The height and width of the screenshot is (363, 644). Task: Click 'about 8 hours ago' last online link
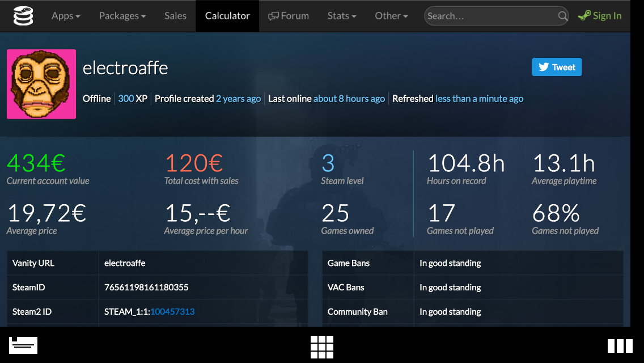tap(349, 99)
